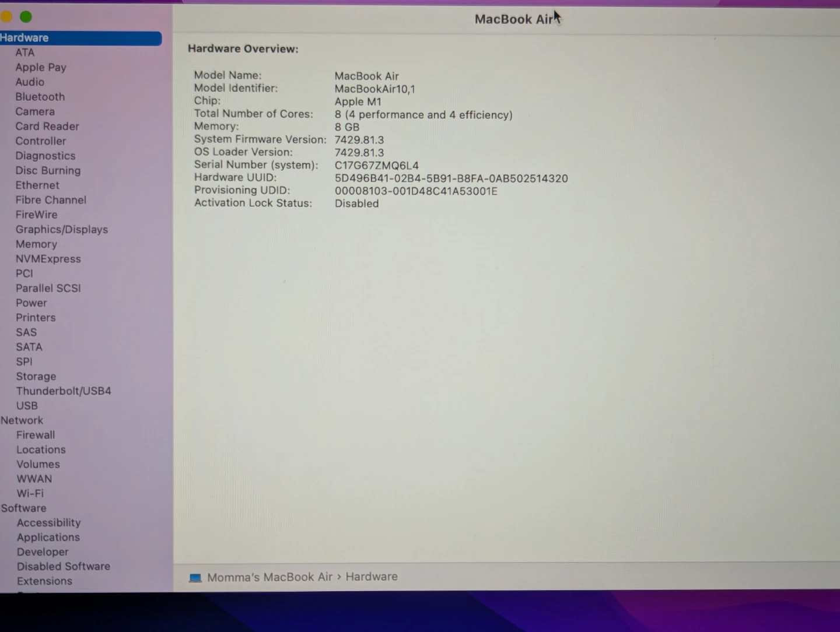The image size is (840, 632).
Task: View the Storage information
Action: (36, 377)
